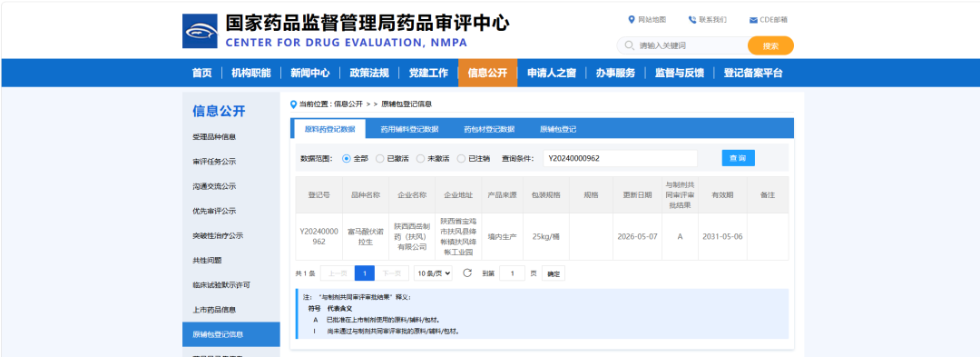Click the blue 查询 button
Image resolution: width=980 pixels, height=357 pixels.
738,158
